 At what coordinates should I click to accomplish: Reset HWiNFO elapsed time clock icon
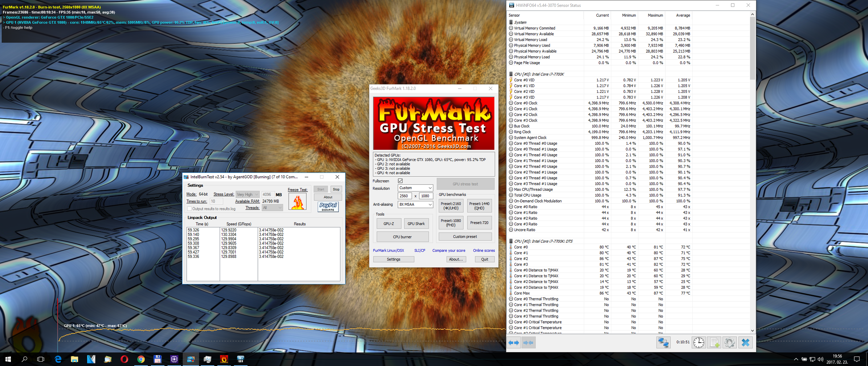point(698,342)
